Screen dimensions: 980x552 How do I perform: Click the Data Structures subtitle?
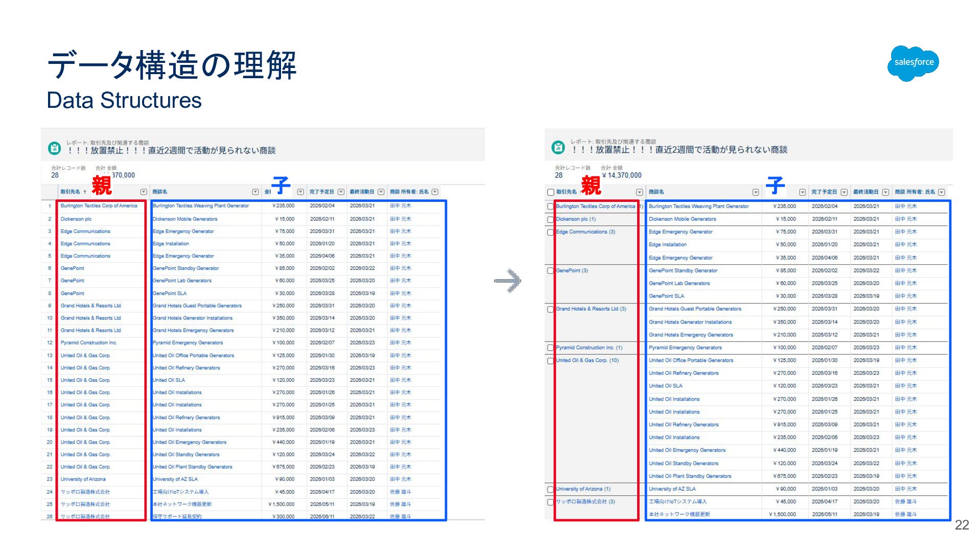(124, 100)
